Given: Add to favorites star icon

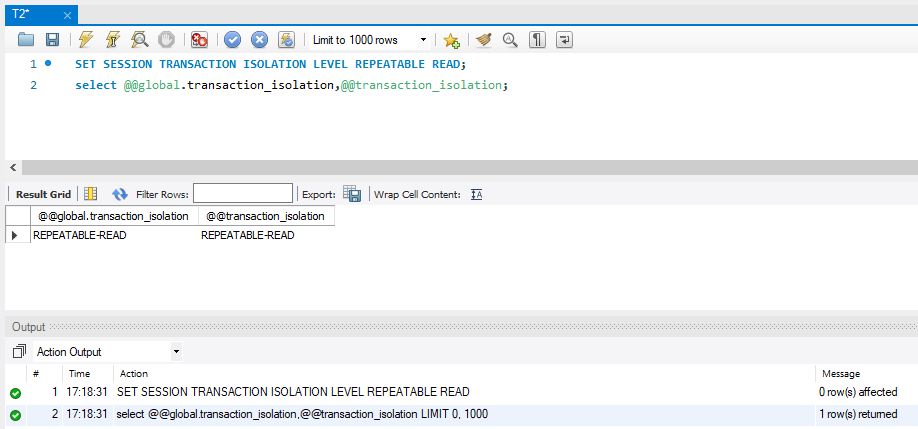Looking at the screenshot, I should click(451, 40).
